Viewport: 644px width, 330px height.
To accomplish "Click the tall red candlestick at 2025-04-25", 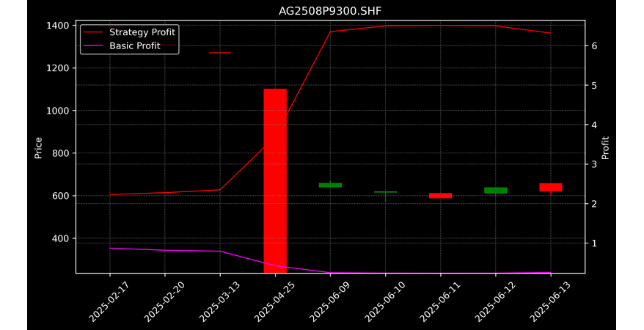I will [x=275, y=180].
